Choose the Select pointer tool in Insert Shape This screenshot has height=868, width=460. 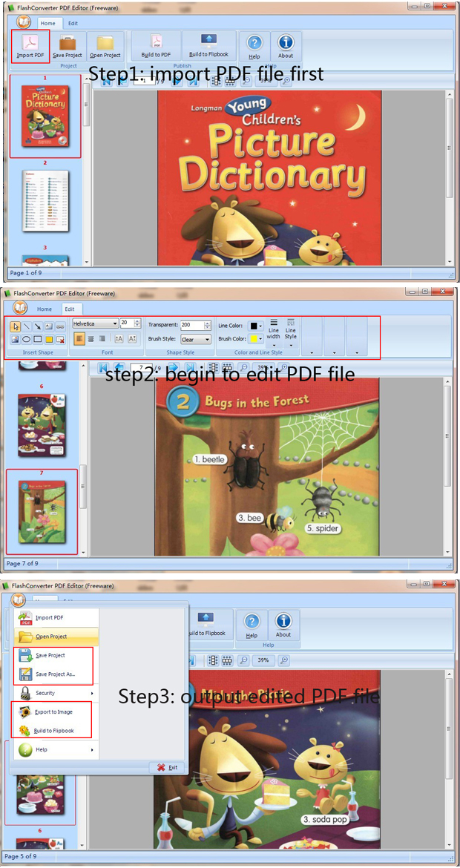16,326
